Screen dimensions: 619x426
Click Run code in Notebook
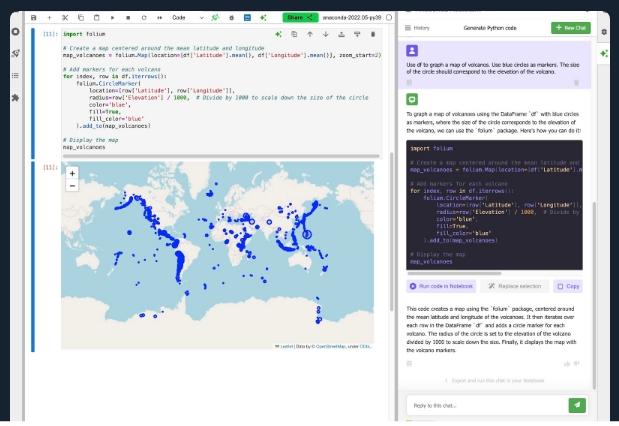[441, 286]
